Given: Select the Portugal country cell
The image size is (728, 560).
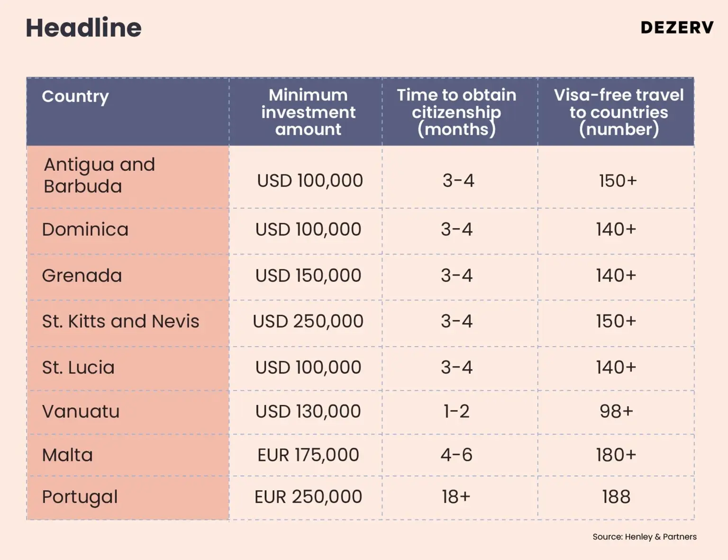Looking at the screenshot, I should [x=80, y=497].
